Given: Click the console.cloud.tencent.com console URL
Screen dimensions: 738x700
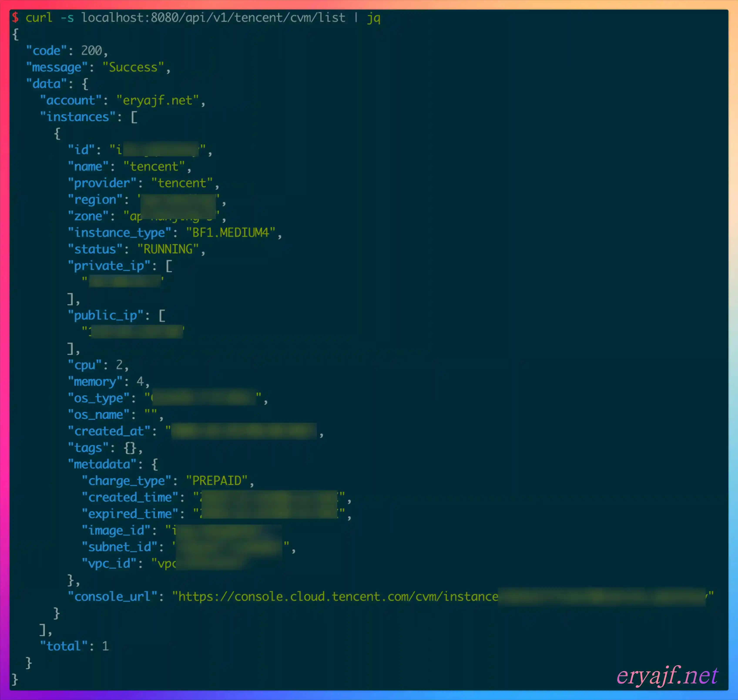Looking at the screenshot, I should 337,596.
